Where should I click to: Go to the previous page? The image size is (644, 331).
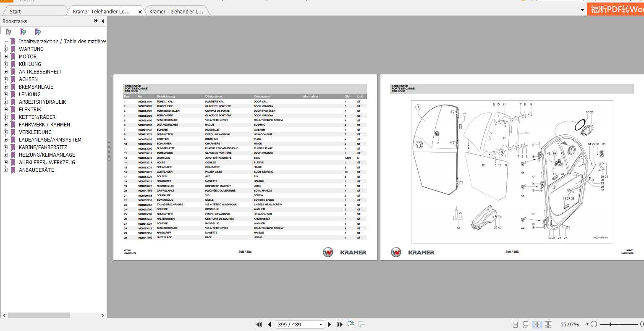[269, 324]
